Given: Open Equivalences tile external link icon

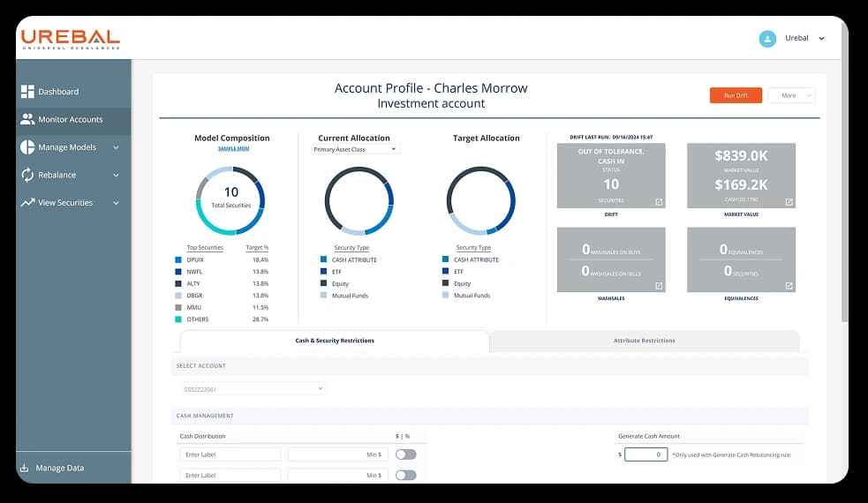Looking at the screenshot, I should (789, 286).
